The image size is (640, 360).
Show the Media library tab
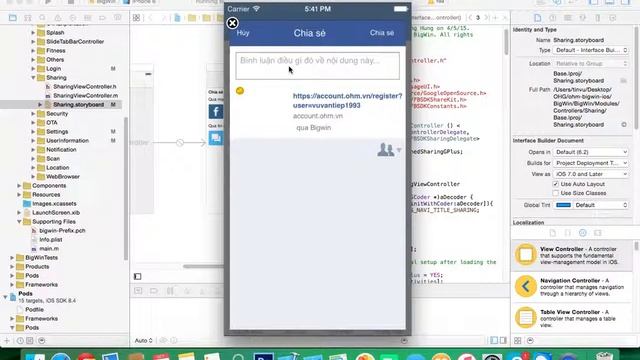click(598, 233)
